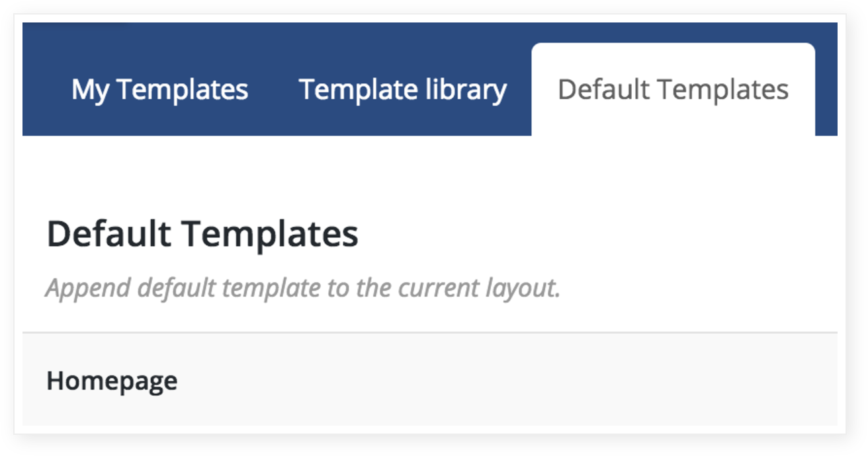Screen dimensions: 868x456
Task: Click the blue header left of My Templates
Action: click(46, 90)
